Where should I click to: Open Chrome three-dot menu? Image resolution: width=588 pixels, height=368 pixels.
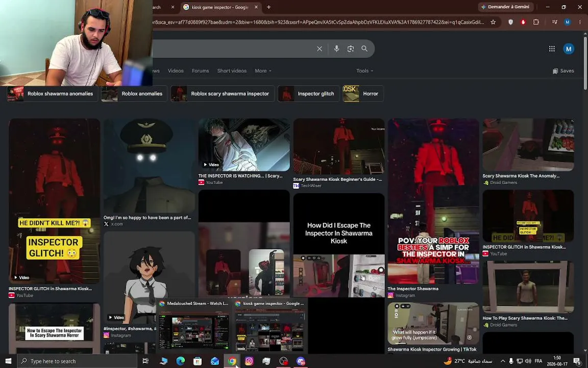580,22
